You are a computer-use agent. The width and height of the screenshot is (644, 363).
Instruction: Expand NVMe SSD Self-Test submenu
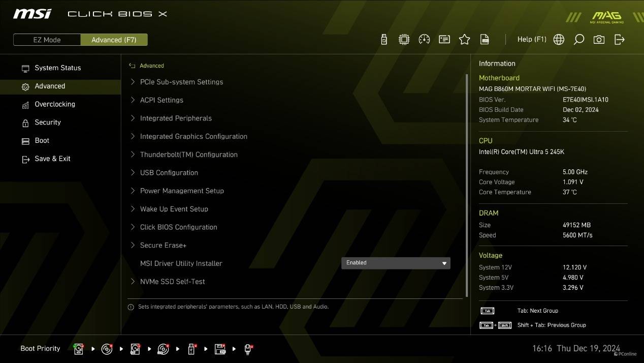click(172, 282)
